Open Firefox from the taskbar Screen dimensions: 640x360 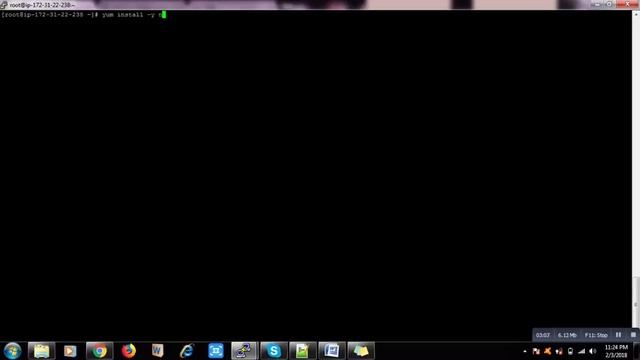[129, 351]
